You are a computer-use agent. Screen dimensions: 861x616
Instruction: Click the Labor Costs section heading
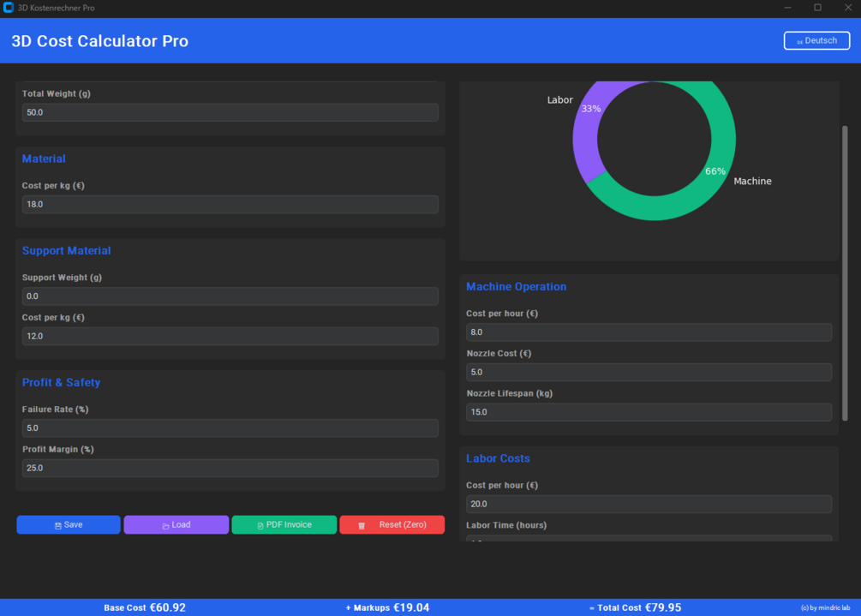pyautogui.click(x=498, y=458)
